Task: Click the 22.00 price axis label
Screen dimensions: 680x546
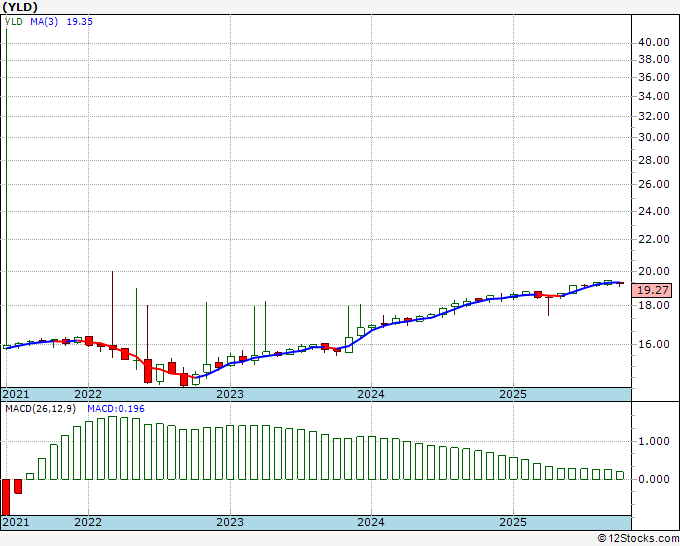Action: pos(654,239)
